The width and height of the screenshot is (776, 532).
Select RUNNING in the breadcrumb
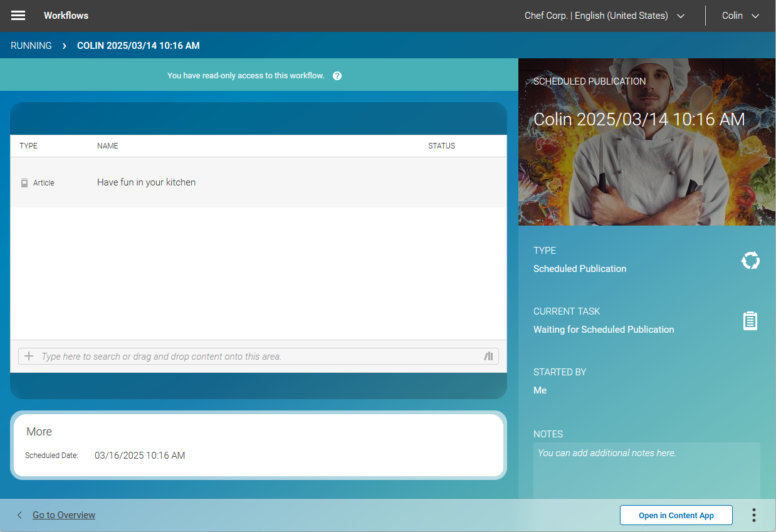(31, 45)
